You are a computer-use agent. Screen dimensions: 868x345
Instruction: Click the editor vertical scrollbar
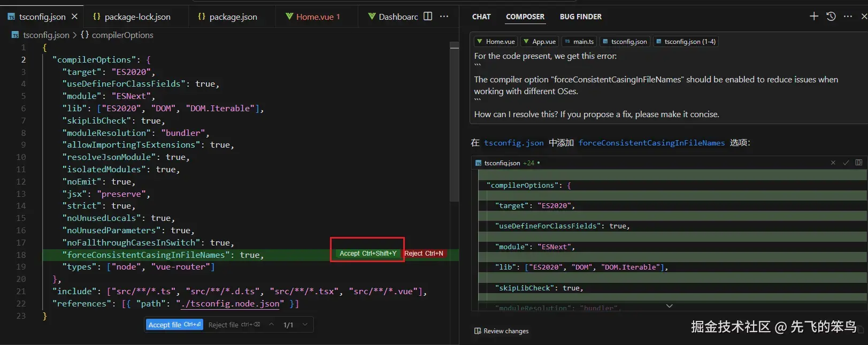[454, 123]
